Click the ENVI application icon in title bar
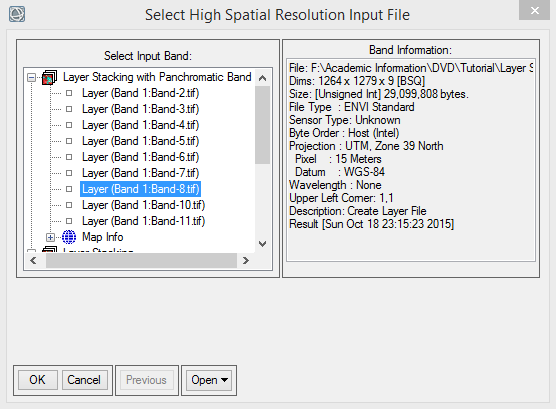The height and width of the screenshot is (409, 556). (17, 14)
